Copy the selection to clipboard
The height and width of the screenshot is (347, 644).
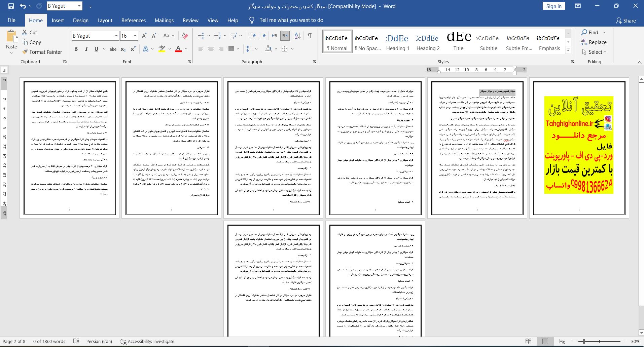pos(31,42)
